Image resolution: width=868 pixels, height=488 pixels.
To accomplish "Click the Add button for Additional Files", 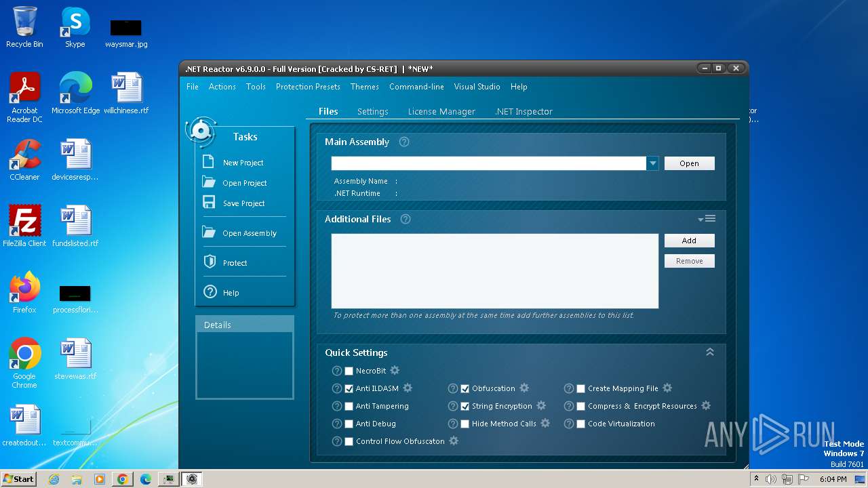I will (689, 241).
